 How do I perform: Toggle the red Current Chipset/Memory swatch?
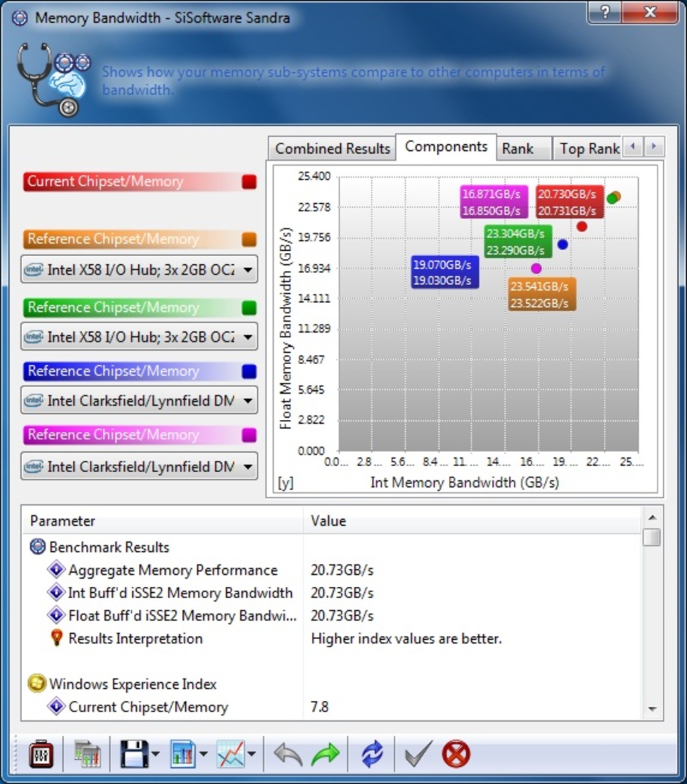click(x=249, y=182)
